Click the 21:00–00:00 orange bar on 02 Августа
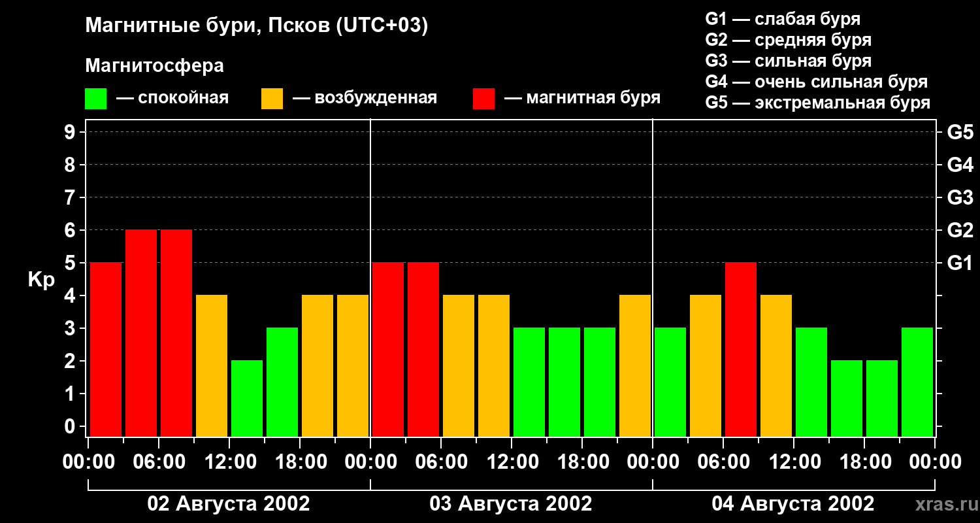 click(353, 365)
